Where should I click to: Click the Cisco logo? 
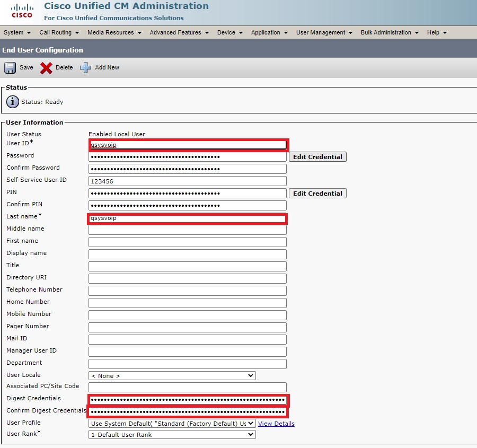point(22,11)
